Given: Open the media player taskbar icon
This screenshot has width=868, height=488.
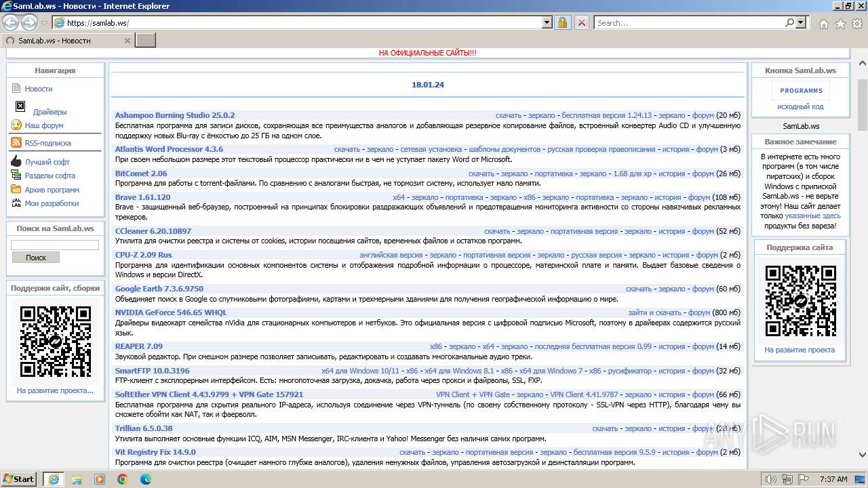Looking at the screenshot, I should pyautogui.click(x=100, y=479).
